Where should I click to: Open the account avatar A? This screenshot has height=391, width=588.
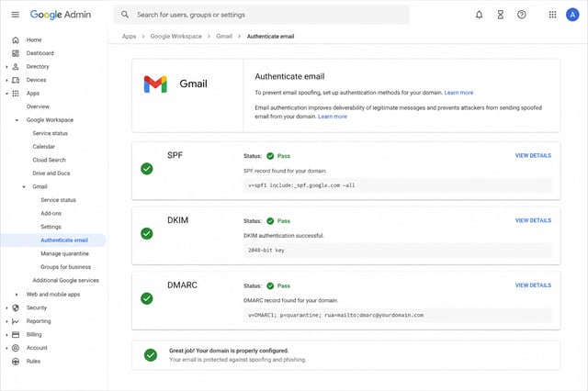(x=572, y=15)
